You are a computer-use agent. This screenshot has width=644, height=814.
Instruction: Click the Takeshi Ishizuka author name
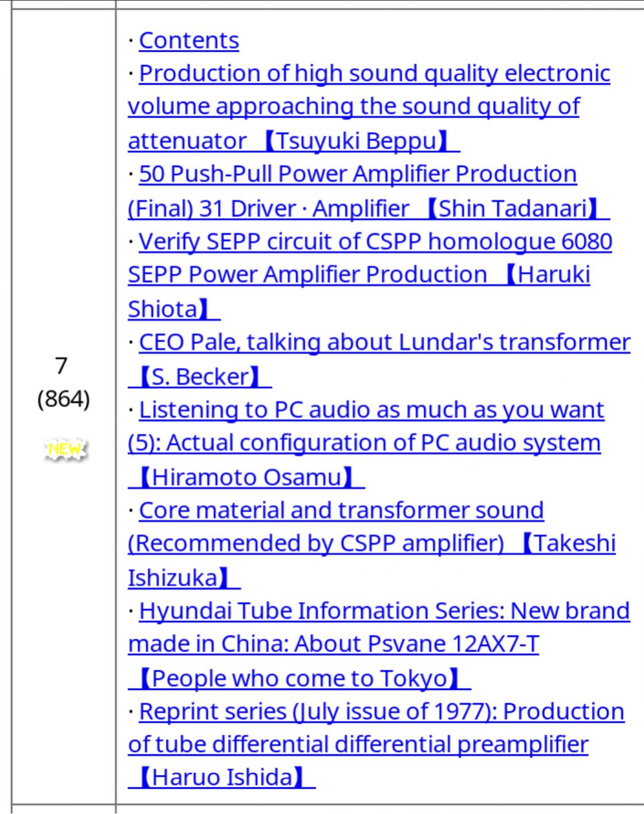click(x=372, y=561)
